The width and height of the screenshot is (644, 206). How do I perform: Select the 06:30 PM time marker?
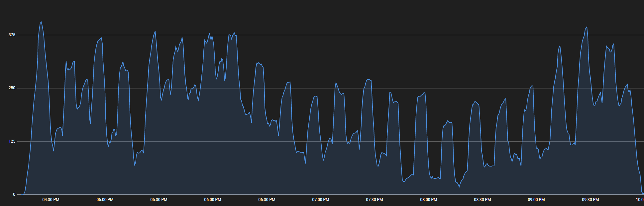coord(267,200)
